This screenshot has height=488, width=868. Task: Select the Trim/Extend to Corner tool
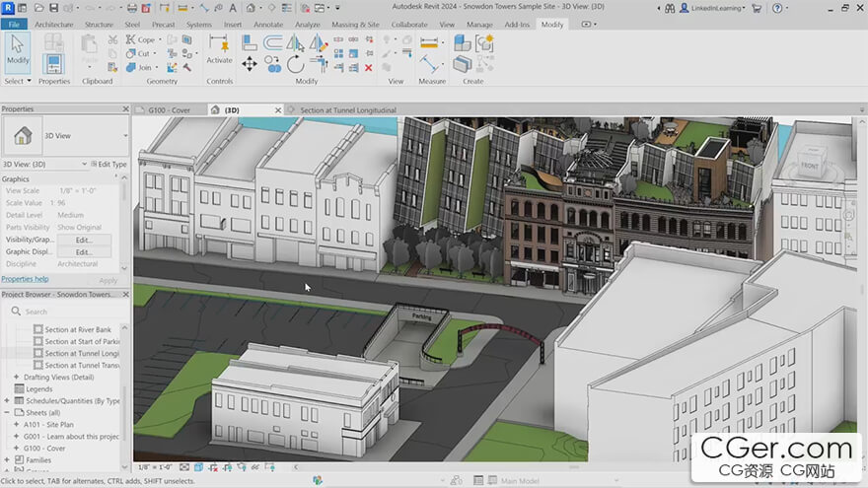click(319, 64)
